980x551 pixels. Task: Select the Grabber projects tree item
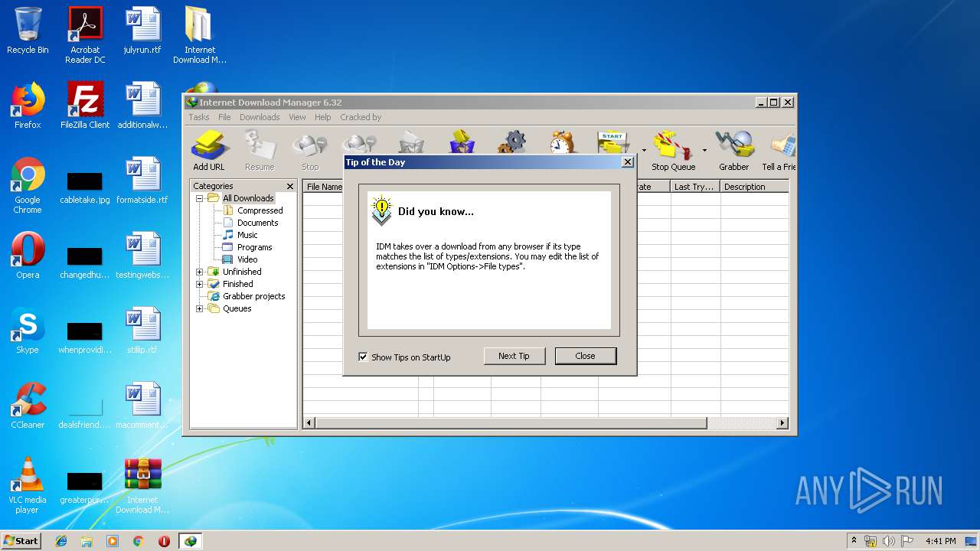click(253, 296)
